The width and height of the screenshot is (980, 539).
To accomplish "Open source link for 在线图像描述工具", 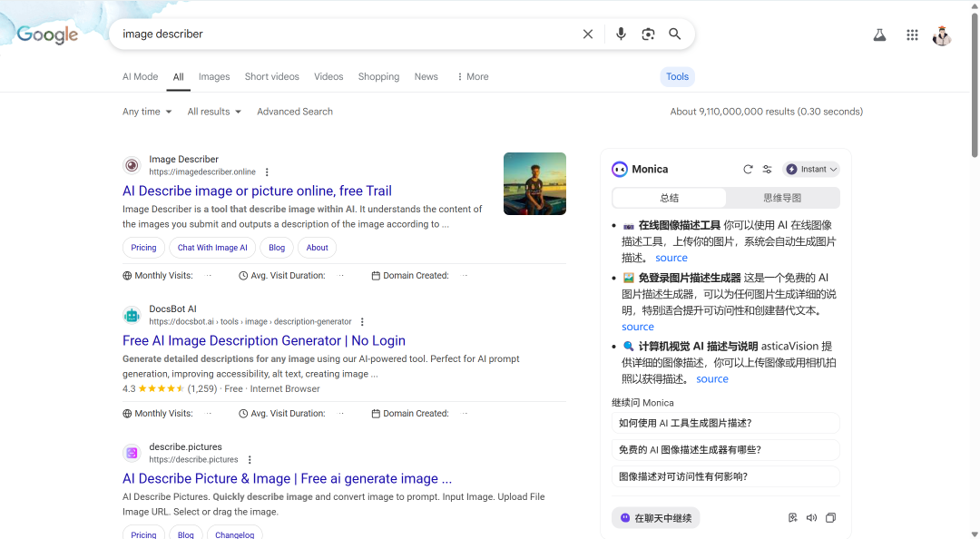I will 671,258.
